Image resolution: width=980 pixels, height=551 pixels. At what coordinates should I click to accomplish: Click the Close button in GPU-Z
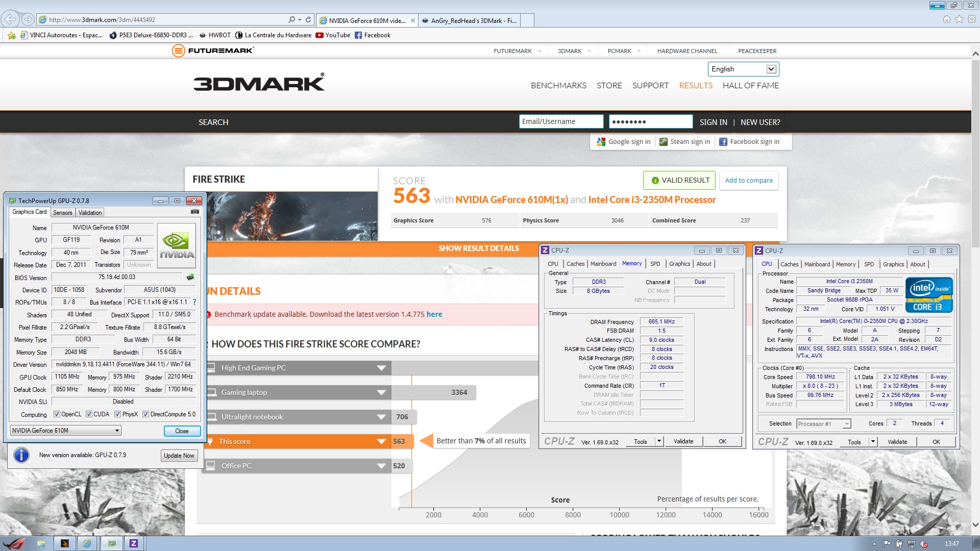click(x=182, y=431)
